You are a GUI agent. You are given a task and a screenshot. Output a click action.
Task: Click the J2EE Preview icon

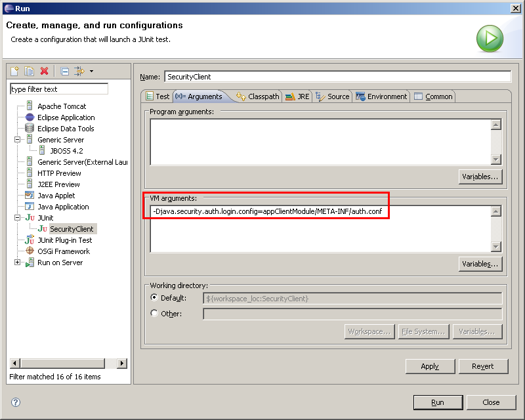[x=30, y=184]
